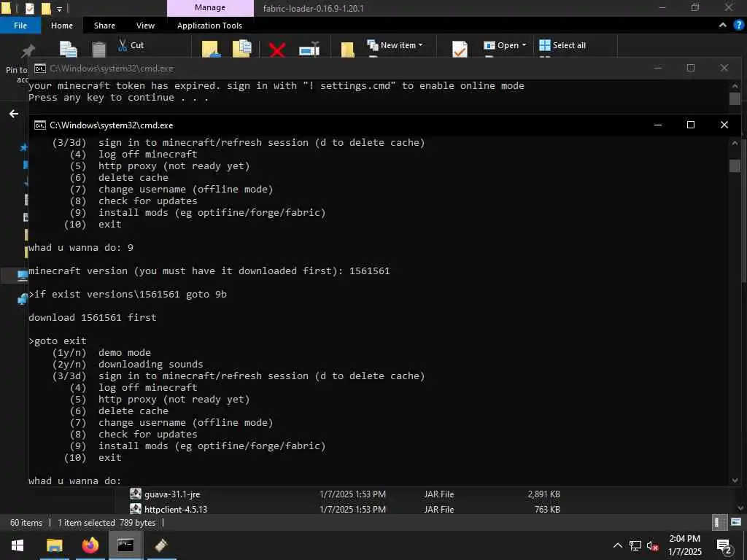Click New folder icon in Quick Access Toolbar

(x=46, y=8)
